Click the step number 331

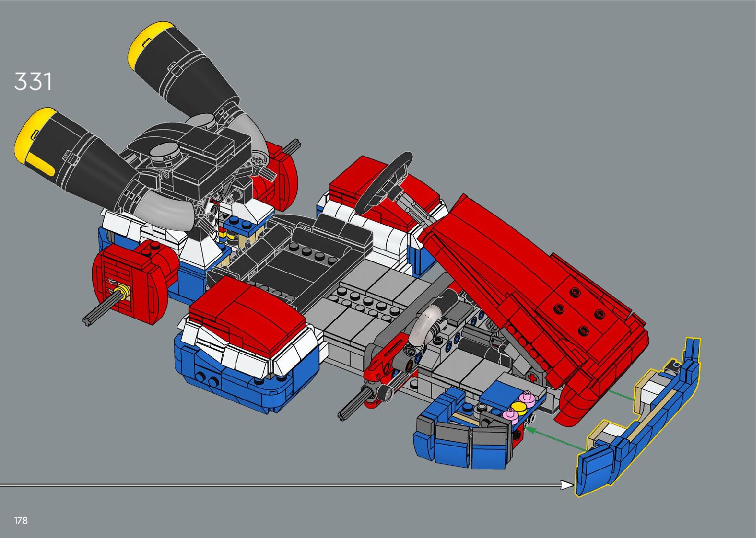[x=33, y=82]
